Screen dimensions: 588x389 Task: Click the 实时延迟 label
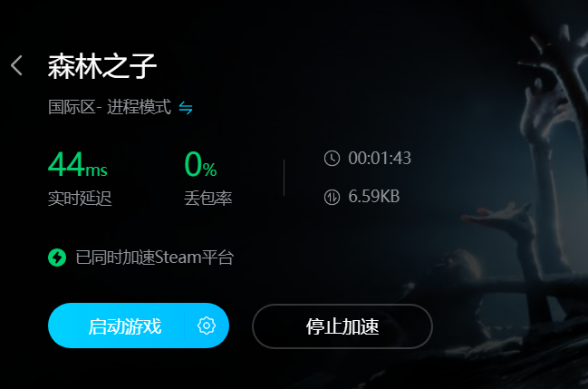tap(80, 198)
